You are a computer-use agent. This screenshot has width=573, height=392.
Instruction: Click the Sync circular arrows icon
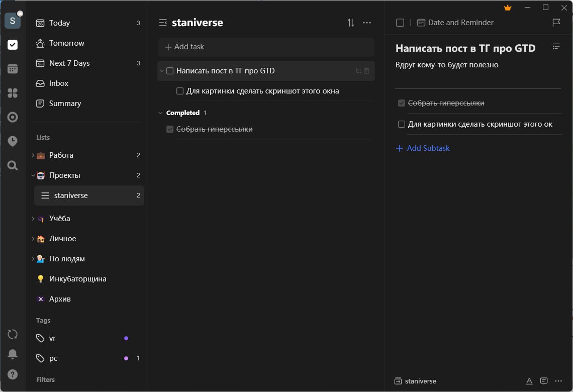click(x=13, y=334)
